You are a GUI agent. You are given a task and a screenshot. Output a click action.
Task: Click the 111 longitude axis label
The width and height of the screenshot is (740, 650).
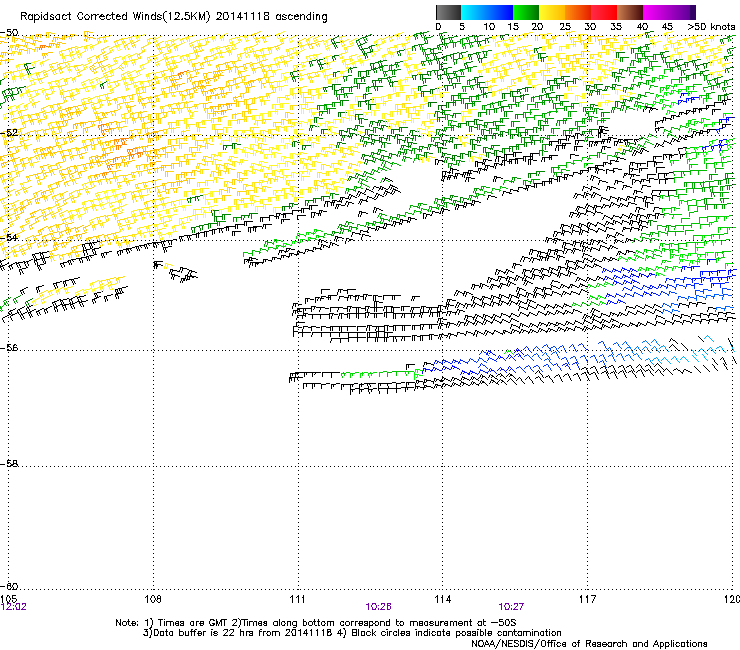[297, 599]
